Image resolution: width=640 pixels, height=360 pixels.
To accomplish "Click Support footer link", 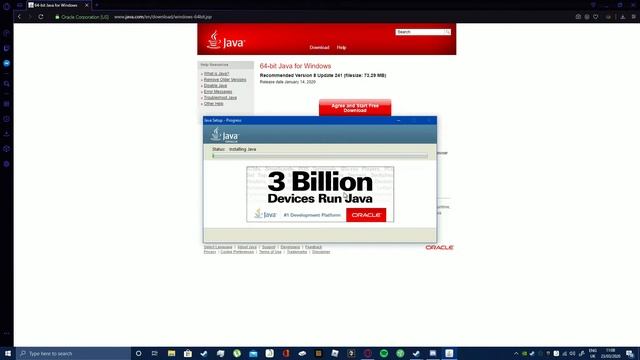I will coord(269,247).
